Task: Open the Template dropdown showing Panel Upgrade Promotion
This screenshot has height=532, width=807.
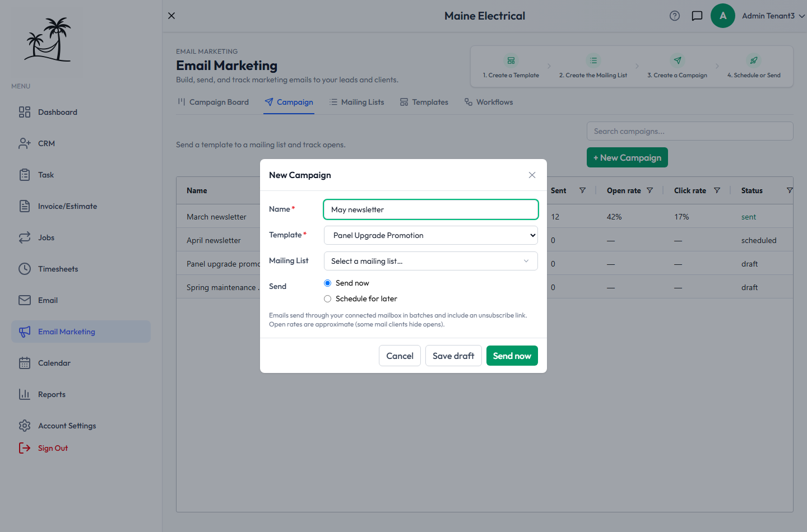Action: (431, 235)
